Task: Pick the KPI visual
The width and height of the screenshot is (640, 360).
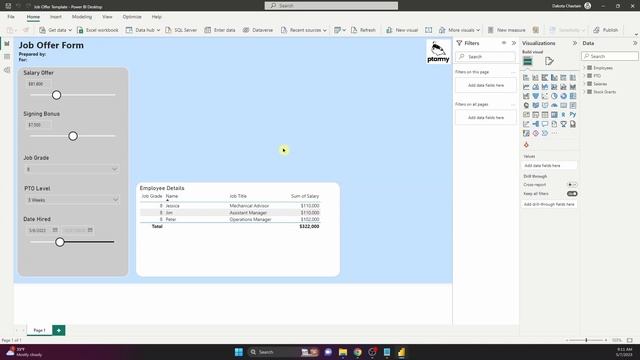Action: point(526,115)
